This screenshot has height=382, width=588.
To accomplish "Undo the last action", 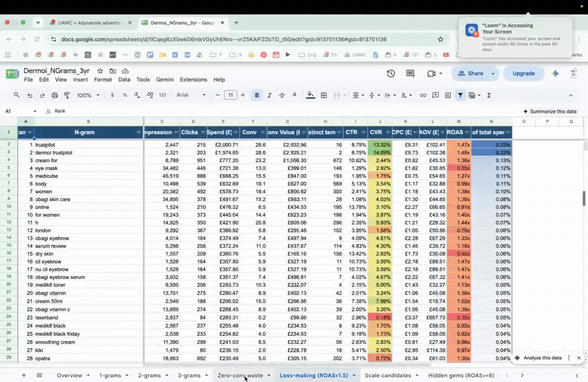I will coord(30,95).
